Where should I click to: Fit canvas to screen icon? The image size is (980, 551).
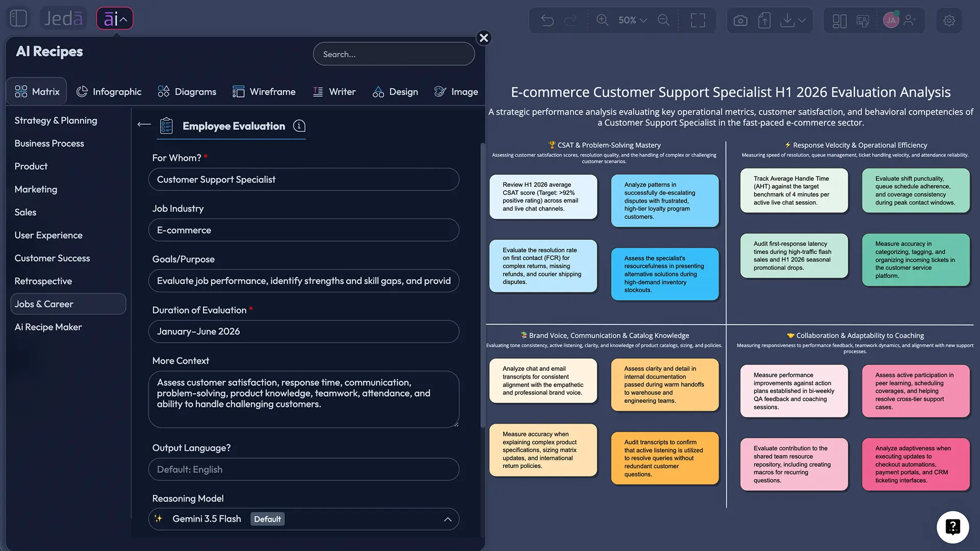point(698,20)
